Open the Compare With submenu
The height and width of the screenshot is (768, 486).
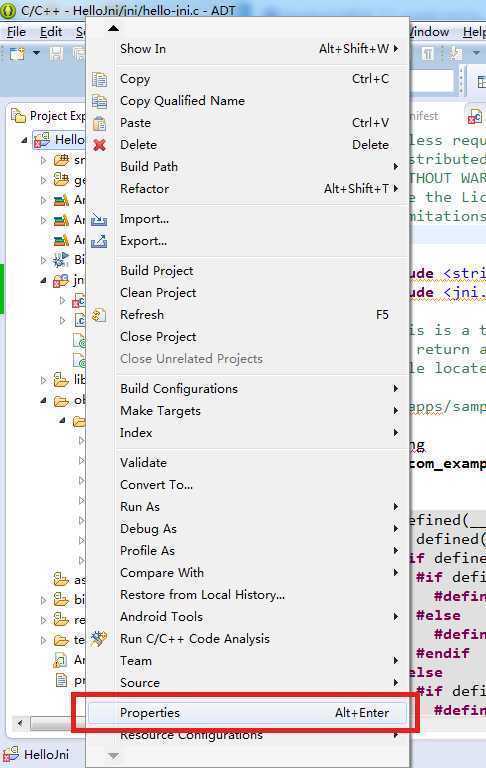coord(248,573)
